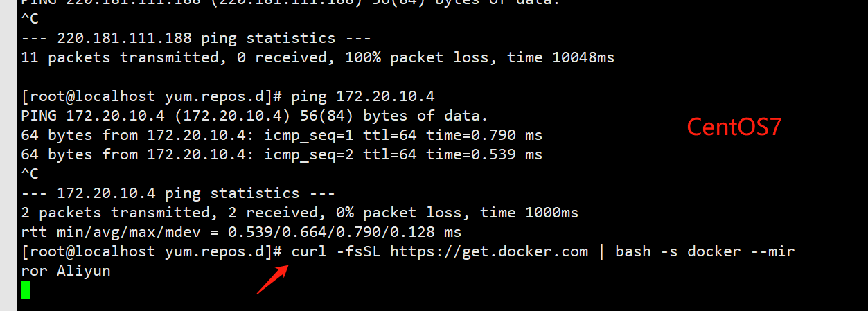868x311 pixels.
Task: Click the '--mir' option at line end
Action: point(772,251)
